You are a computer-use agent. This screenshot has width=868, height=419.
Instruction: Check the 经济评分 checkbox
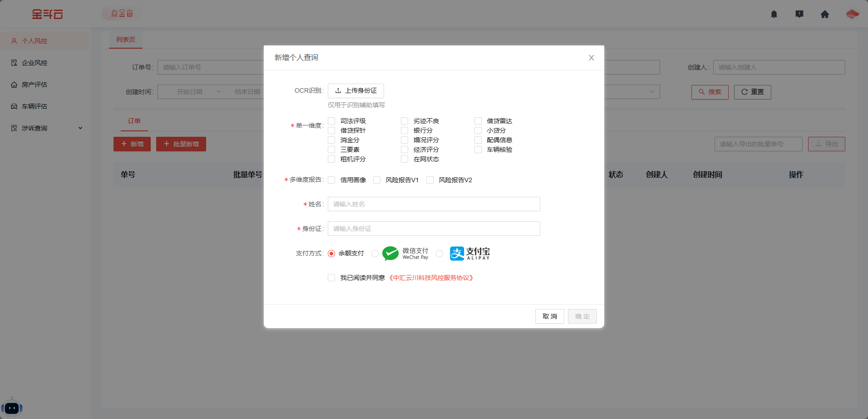(x=404, y=150)
